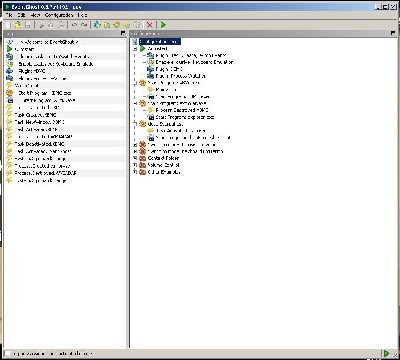Click the green Execute toolbar icon
Viewport: 400px width, 360px height.
pos(163,25)
